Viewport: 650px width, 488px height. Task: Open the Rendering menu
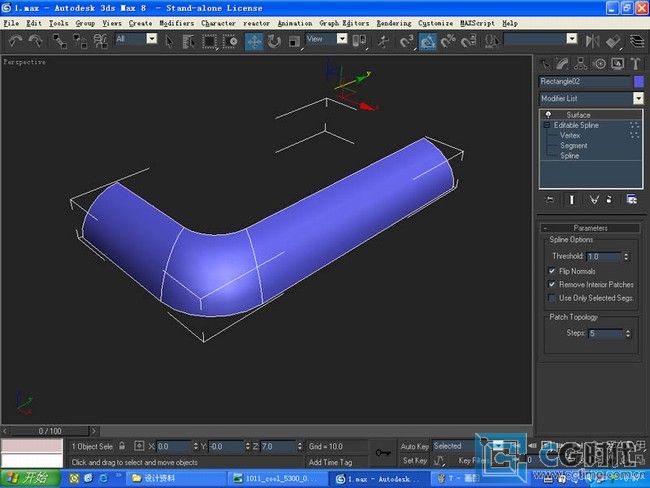[x=394, y=23]
